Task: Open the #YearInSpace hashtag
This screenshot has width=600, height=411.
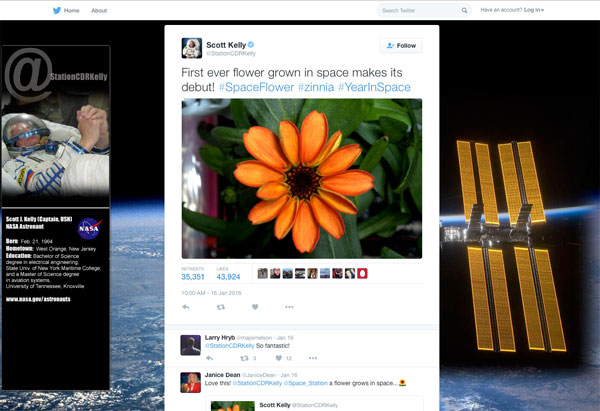Action: click(x=374, y=87)
